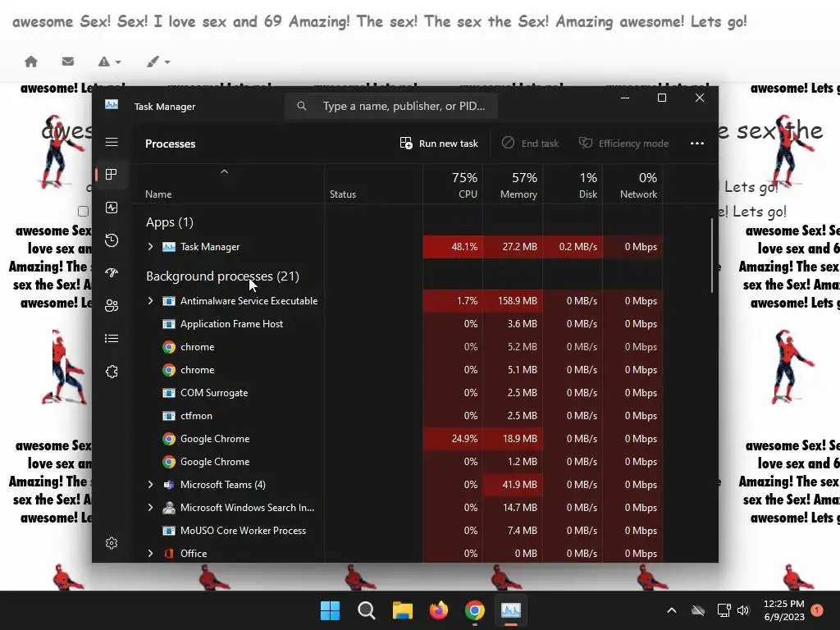Open the Users sidebar icon

[x=112, y=305]
